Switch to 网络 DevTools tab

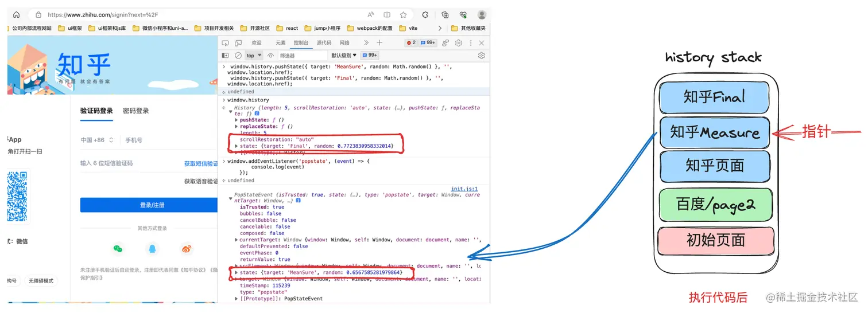(x=344, y=43)
